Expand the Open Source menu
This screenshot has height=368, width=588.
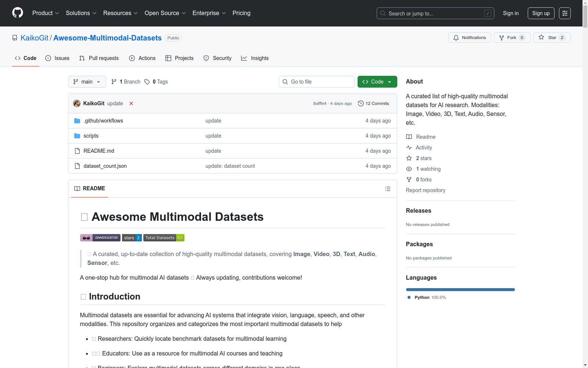pos(165,13)
